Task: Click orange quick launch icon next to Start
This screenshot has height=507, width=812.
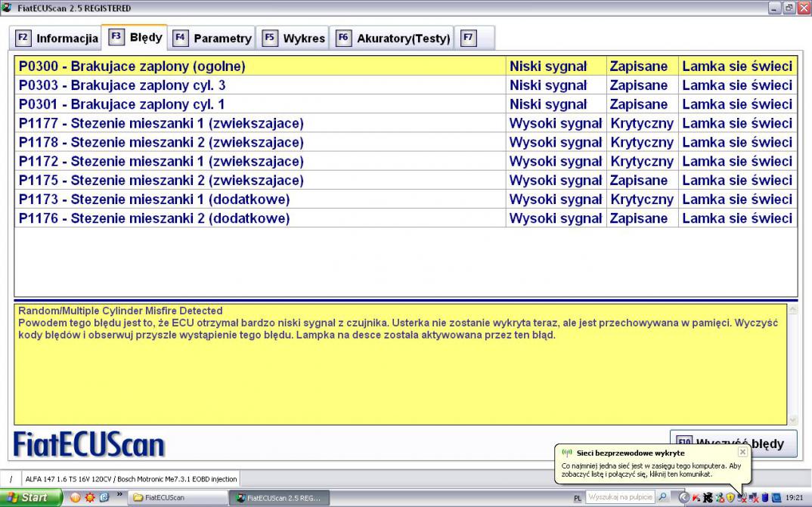Action: pyautogui.click(x=76, y=498)
